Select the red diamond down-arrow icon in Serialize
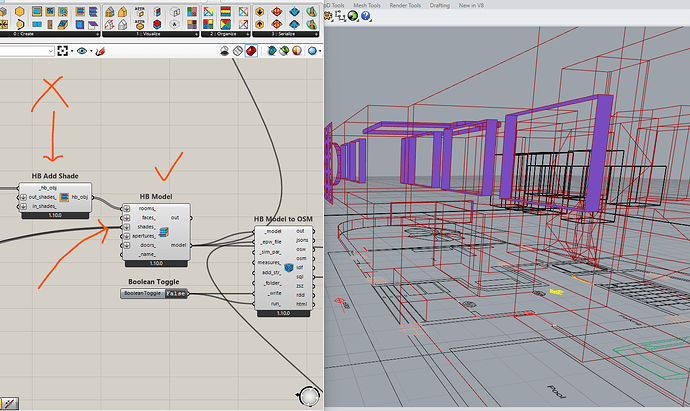The image size is (690, 411). click(277, 11)
